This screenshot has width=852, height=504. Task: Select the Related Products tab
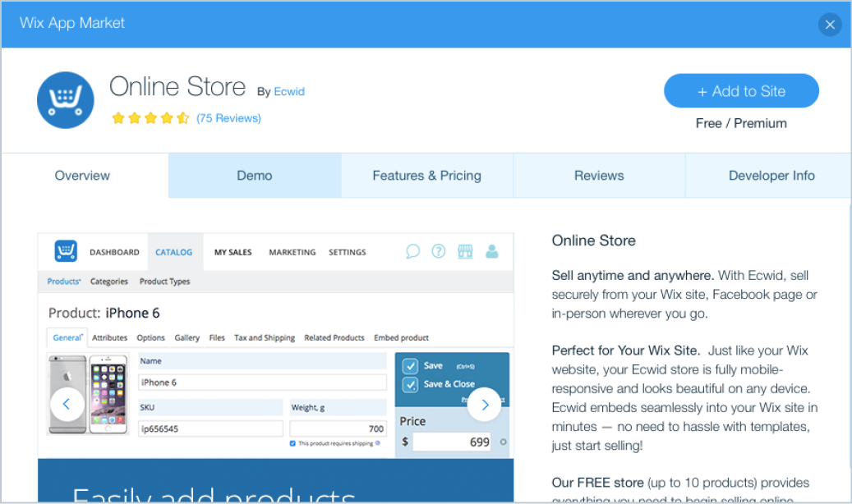click(334, 337)
